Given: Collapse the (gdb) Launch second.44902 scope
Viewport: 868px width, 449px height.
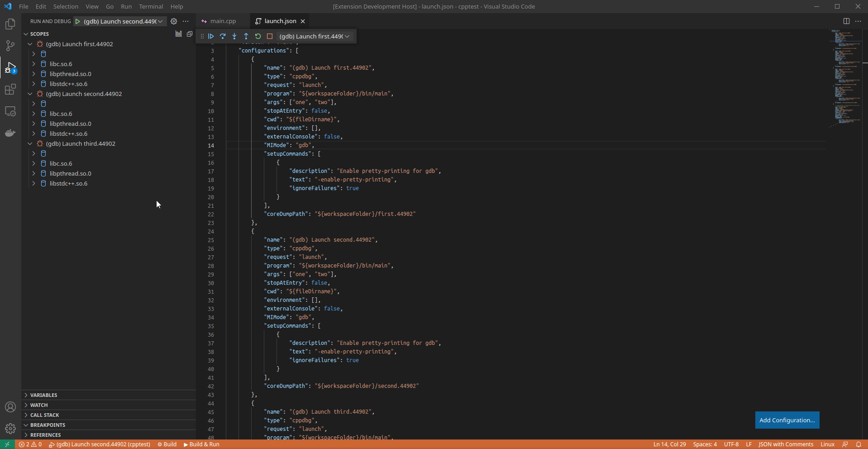Looking at the screenshot, I should tap(30, 94).
